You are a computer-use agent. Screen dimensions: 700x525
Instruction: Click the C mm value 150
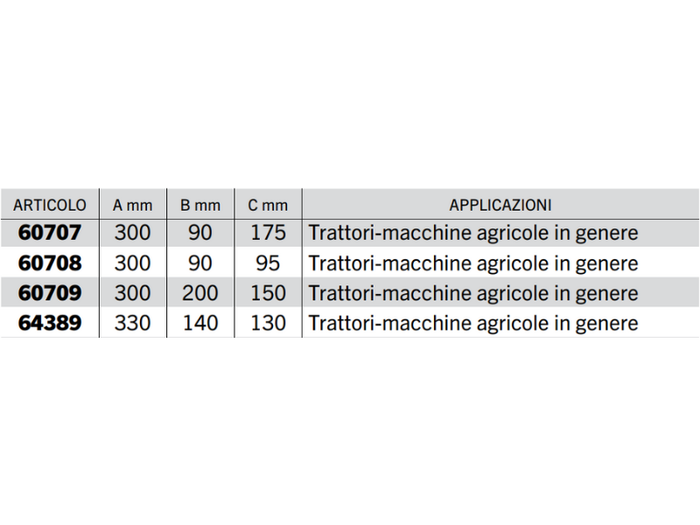pos(268,294)
